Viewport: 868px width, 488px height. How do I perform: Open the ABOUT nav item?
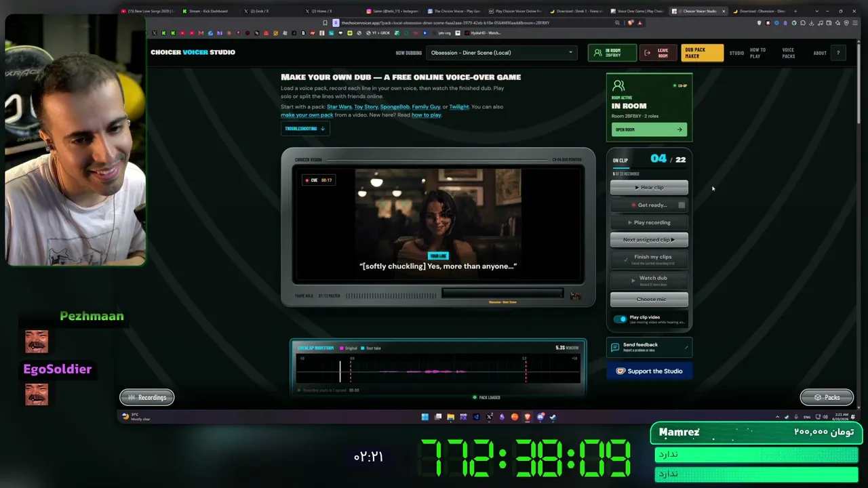point(820,53)
